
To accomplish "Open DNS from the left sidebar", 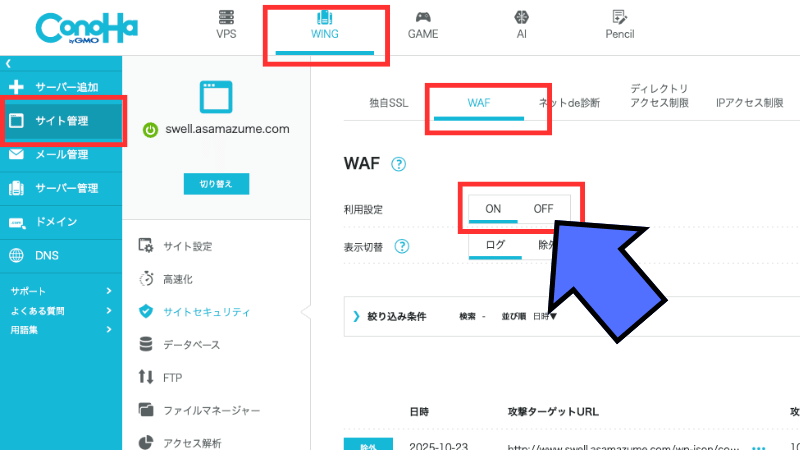I will (47, 255).
